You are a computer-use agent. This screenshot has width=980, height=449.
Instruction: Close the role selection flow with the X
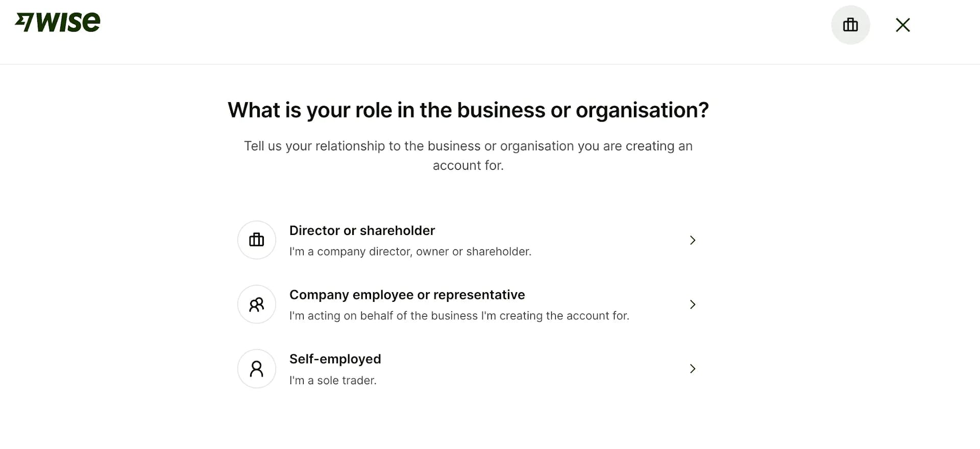tap(902, 25)
